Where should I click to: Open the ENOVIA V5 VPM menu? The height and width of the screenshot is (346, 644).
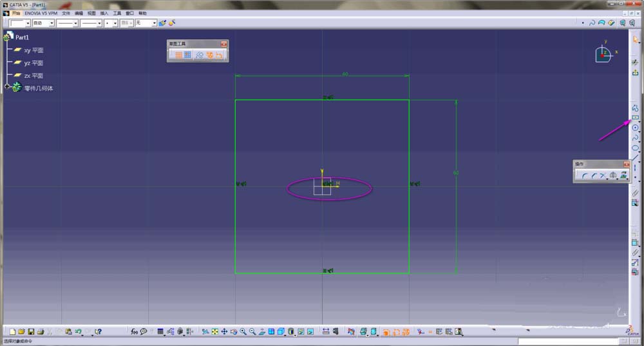click(x=41, y=14)
